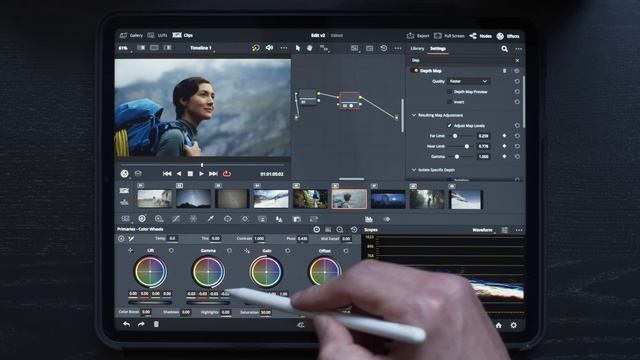Open the Gallery panel
This screenshot has height=360, width=640.
(x=131, y=36)
